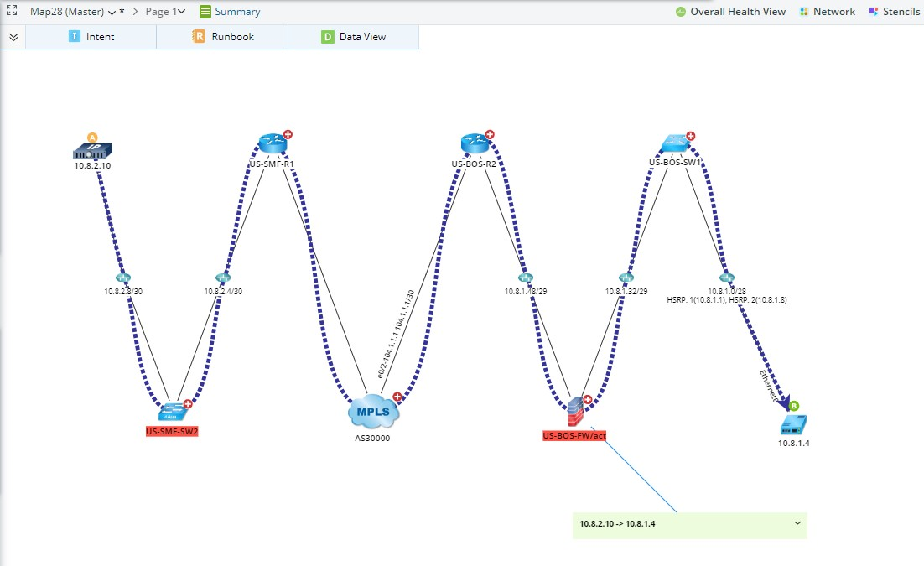
Task: Select the 10.8.2.4/30 subnet node
Action: point(223,278)
